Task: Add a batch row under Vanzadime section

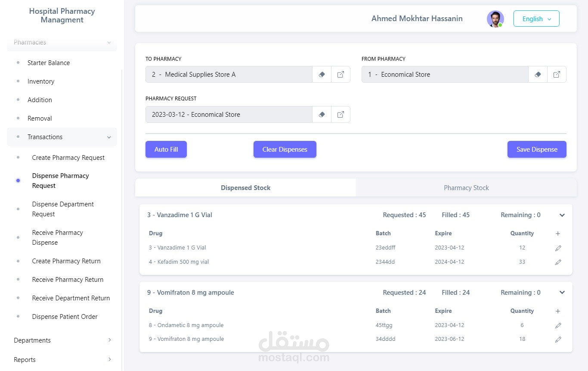Action: pyautogui.click(x=558, y=234)
